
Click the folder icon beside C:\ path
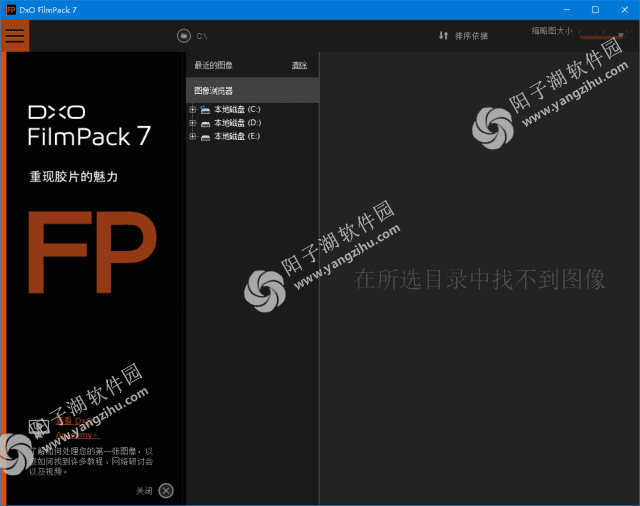click(x=184, y=36)
